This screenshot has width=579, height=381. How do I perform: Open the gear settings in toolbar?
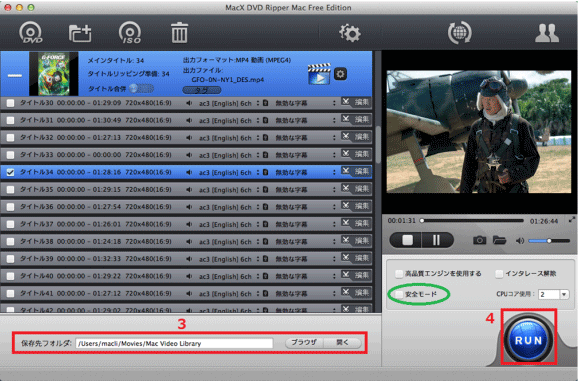click(x=350, y=33)
